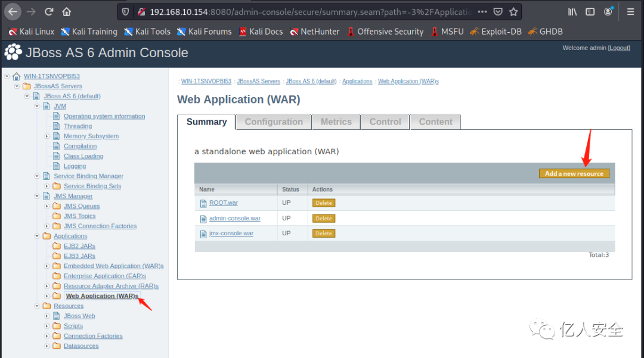The width and height of the screenshot is (644, 358).
Task: Open the Firefox hamburger menu
Action: point(630,12)
